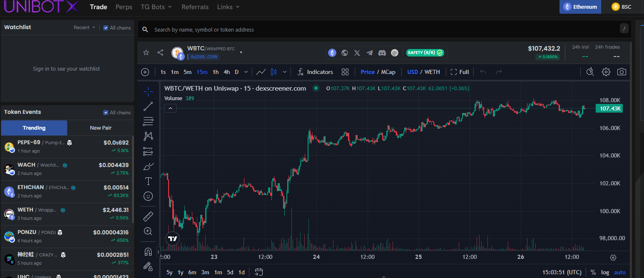Open the Referrals page
Image resolution: width=644 pixels, height=278 pixels.
195,7
